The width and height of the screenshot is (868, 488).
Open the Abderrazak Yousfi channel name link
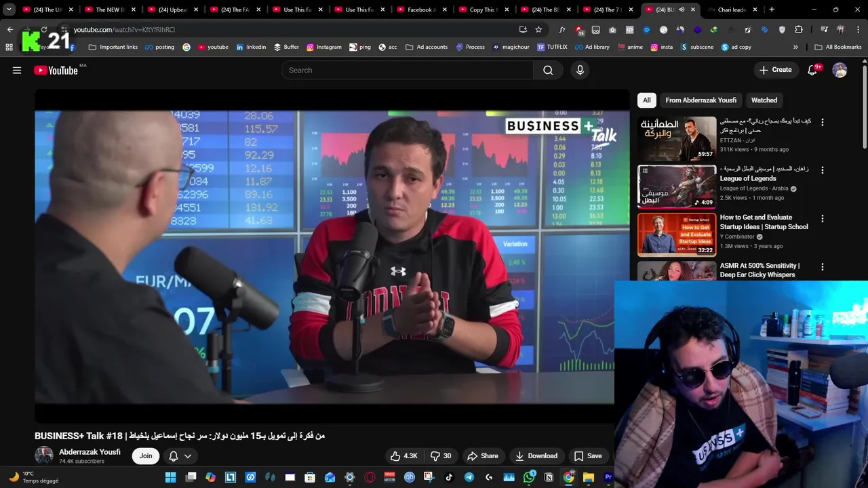90,452
